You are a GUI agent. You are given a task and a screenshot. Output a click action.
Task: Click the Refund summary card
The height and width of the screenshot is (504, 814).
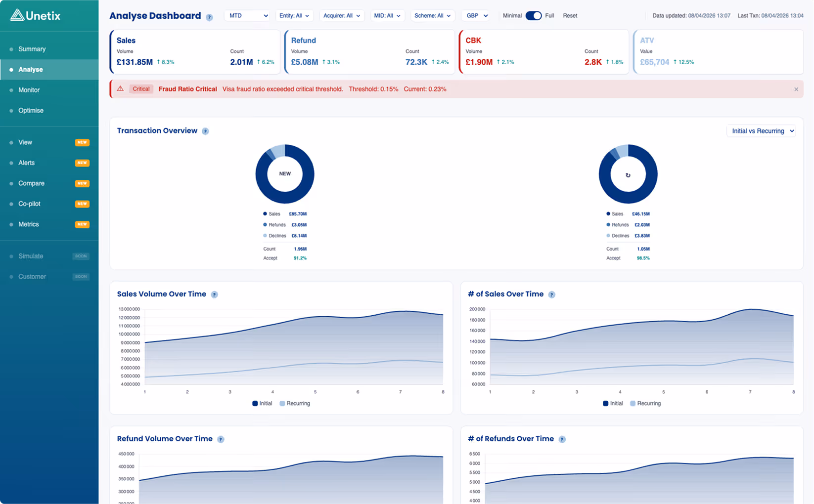click(x=369, y=52)
